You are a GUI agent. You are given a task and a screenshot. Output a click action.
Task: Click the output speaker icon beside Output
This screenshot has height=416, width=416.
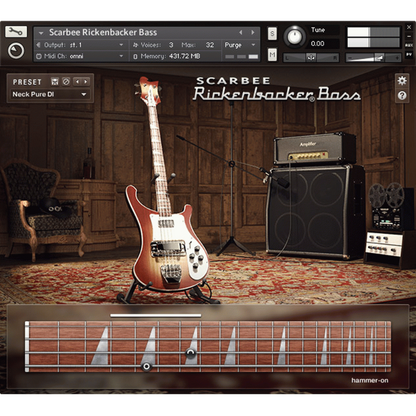[x=39, y=45]
